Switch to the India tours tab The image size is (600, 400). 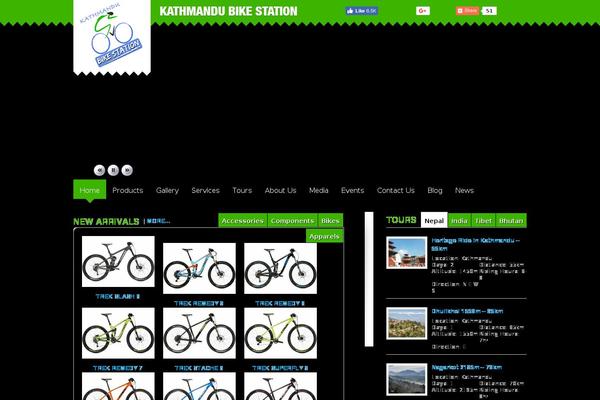point(459,220)
